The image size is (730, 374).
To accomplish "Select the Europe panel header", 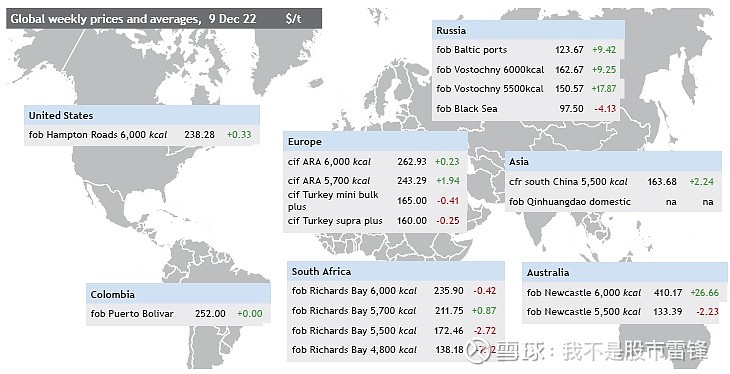I will 375,142.
